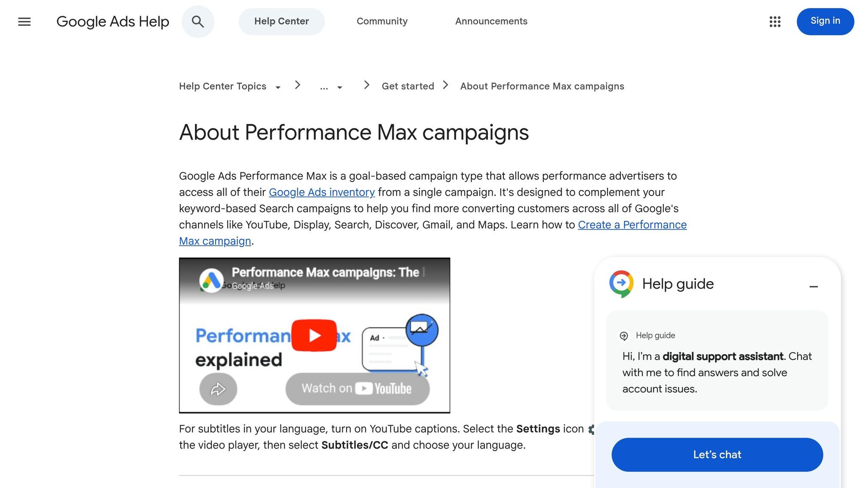The width and height of the screenshot is (868, 488).
Task: Open Create a Performance Max campaign link
Action: pos(632,225)
